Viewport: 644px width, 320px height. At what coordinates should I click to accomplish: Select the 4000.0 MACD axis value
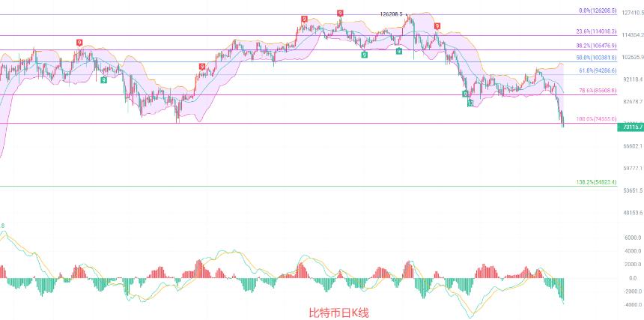click(x=634, y=251)
